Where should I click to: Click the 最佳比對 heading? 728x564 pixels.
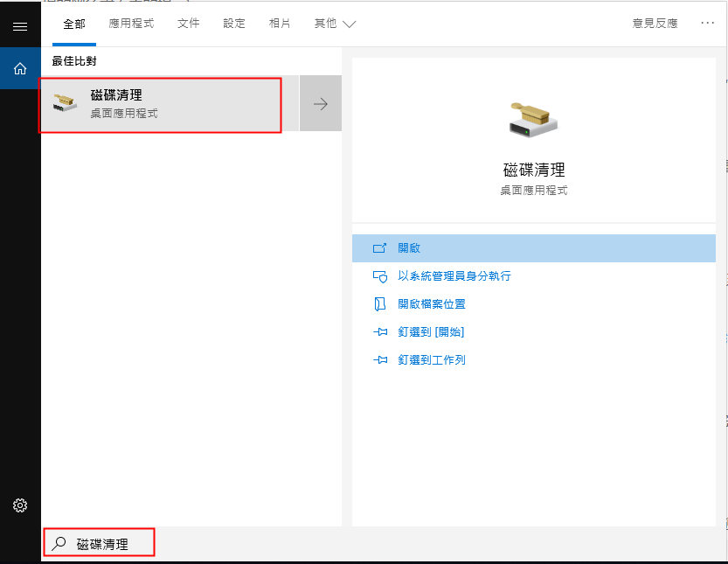point(74,61)
